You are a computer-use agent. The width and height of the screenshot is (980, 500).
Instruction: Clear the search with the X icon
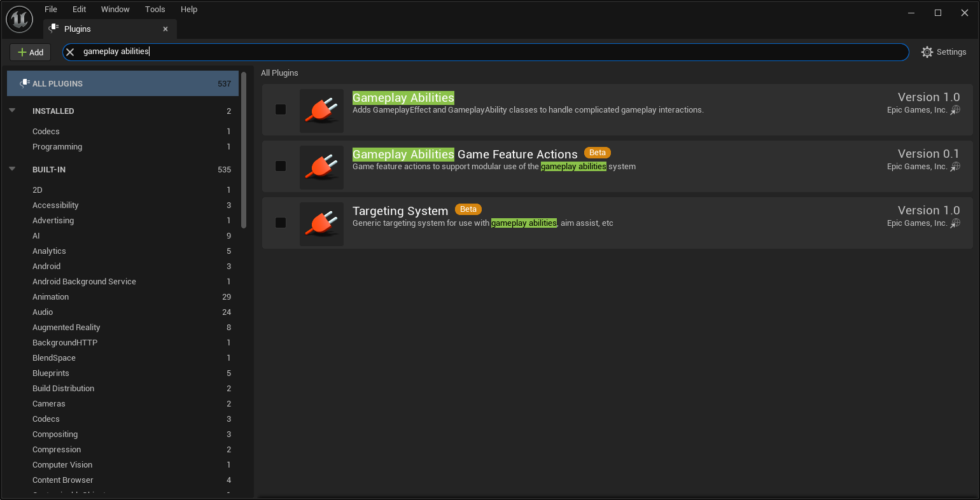point(70,52)
